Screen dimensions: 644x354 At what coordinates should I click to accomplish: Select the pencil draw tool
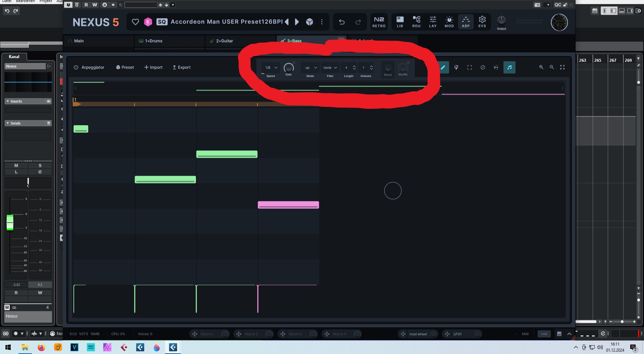coord(443,68)
